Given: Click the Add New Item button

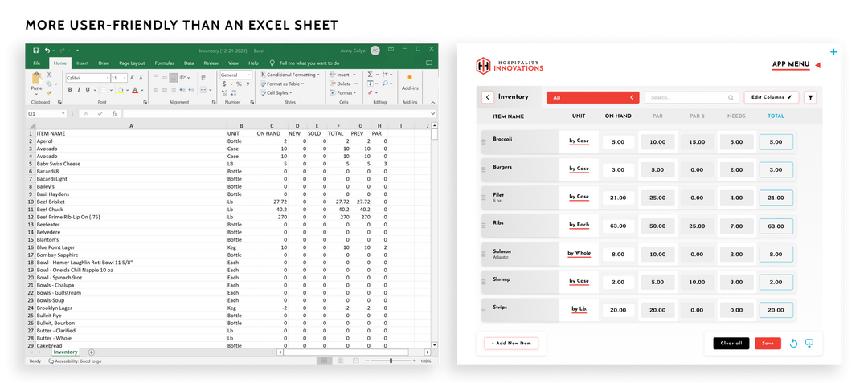Looking at the screenshot, I should [x=511, y=343].
